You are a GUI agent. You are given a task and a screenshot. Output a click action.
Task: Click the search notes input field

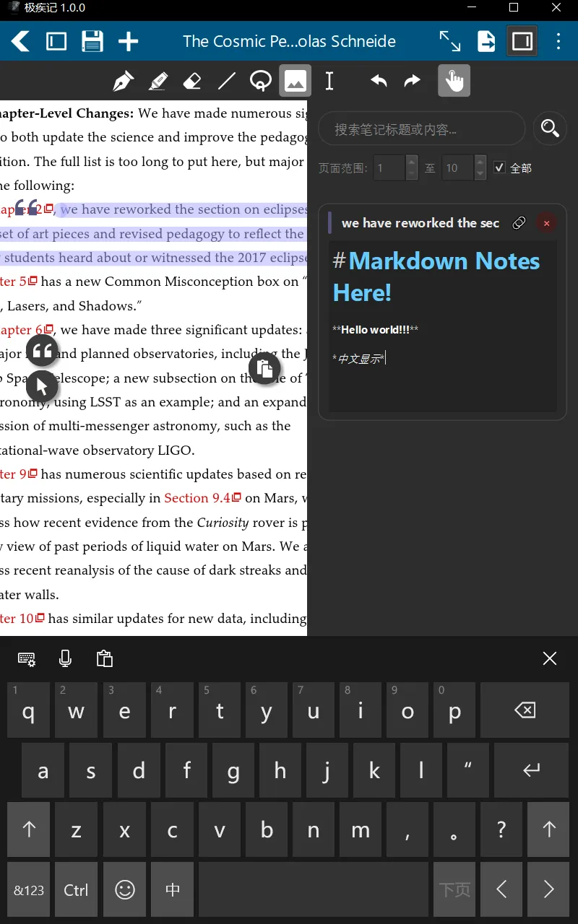coord(421,129)
